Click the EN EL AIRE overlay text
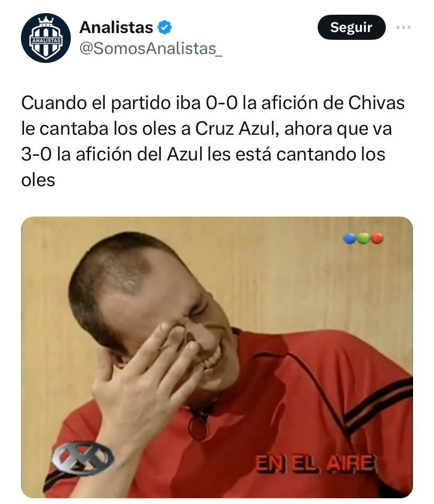This screenshot has height=504, width=434. pyautogui.click(x=315, y=464)
